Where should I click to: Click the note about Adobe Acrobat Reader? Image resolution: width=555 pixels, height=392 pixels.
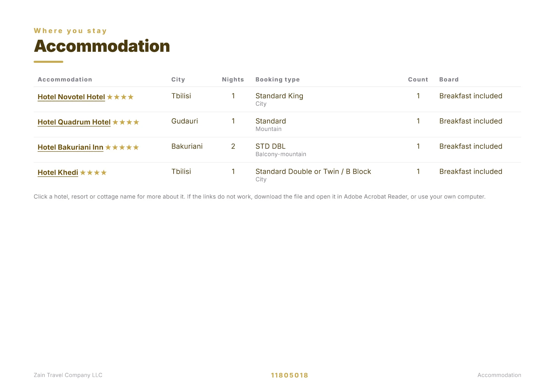click(x=260, y=197)
